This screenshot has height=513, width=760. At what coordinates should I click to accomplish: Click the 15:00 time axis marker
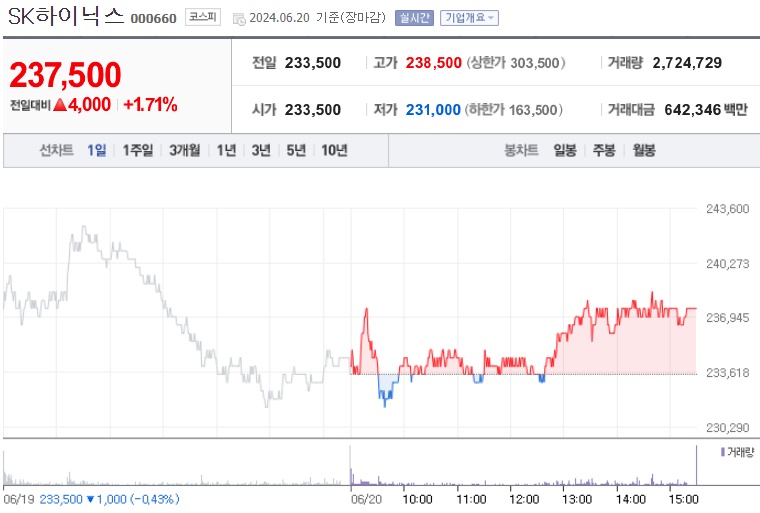tap(683, 499)
